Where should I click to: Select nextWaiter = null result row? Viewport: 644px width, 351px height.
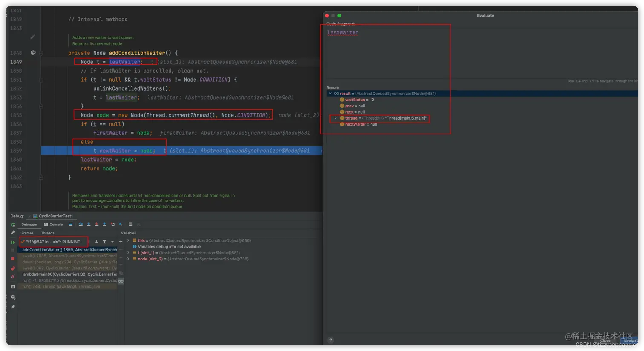pyautogui.click(x=482, y=124)
